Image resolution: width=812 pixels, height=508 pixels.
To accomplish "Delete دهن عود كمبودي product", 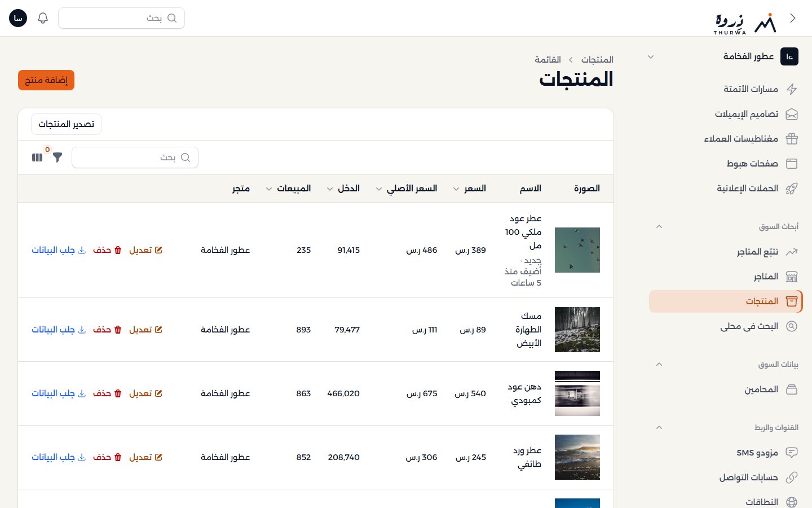I will point(107,393).
